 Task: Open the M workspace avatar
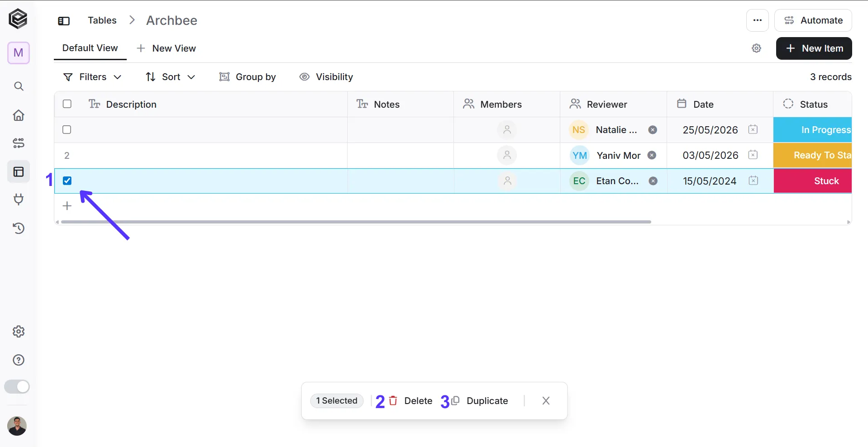pos(19,53)
